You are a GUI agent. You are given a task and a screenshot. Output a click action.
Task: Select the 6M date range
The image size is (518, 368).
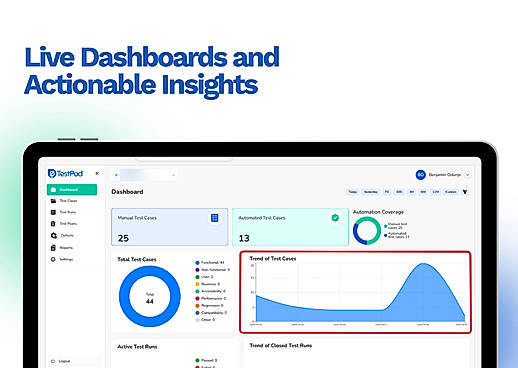(x=423, y=192)
